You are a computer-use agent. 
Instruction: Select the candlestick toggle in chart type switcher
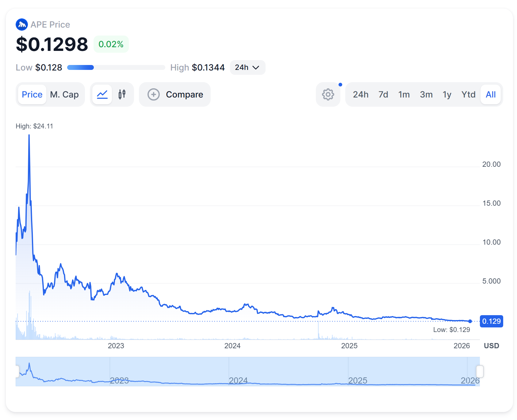coord(122,94)
